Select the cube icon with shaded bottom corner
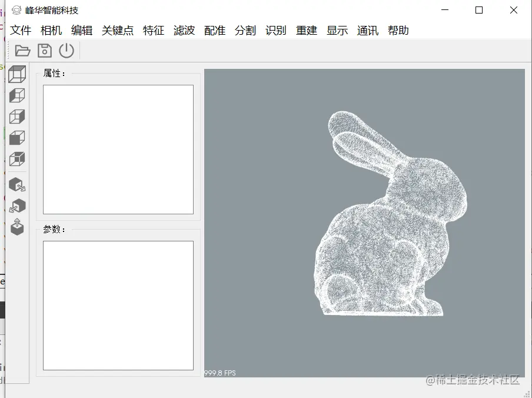Screen dimensions: 532x398 (x=17, y=159)
